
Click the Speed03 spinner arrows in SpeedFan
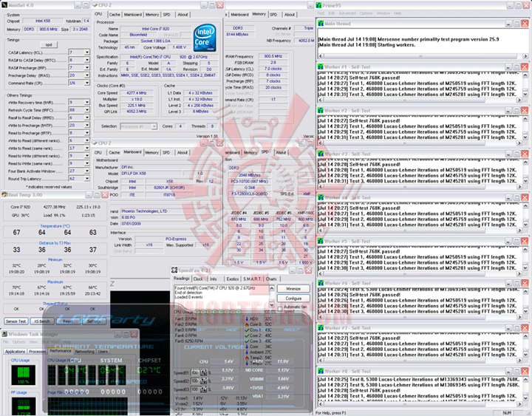[x=204, y=389]
